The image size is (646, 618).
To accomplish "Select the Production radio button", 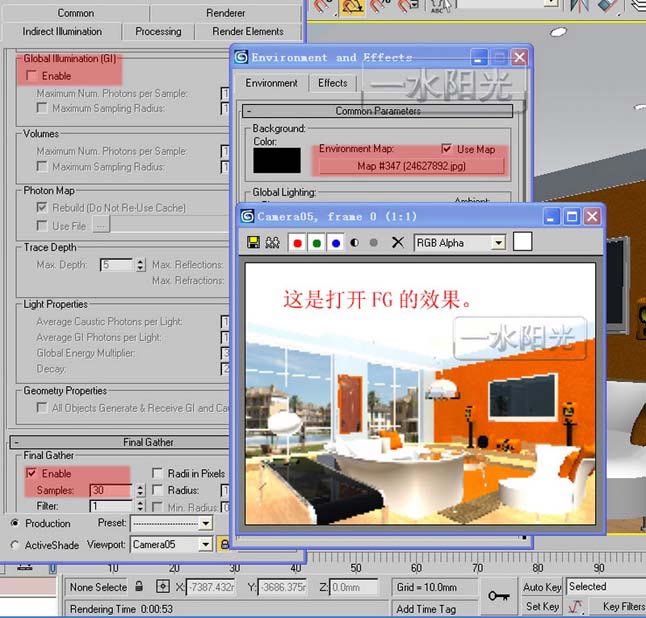I will [x=15, y=523].
